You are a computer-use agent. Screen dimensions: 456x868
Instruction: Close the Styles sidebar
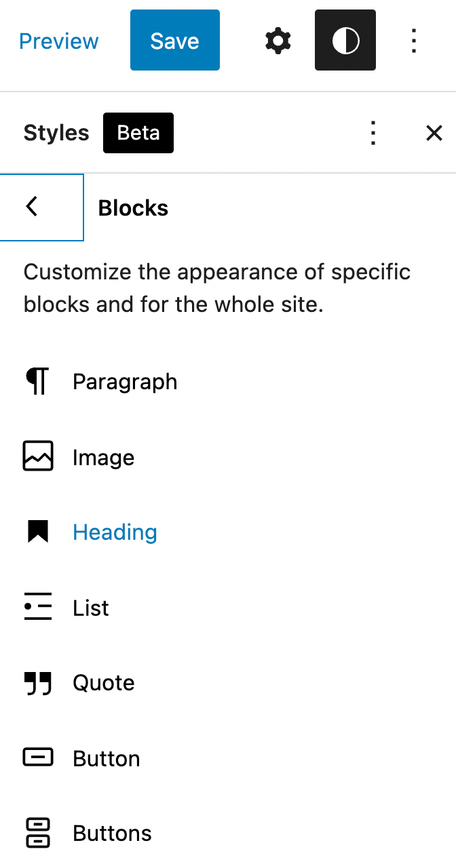click(x=434, y=133)
